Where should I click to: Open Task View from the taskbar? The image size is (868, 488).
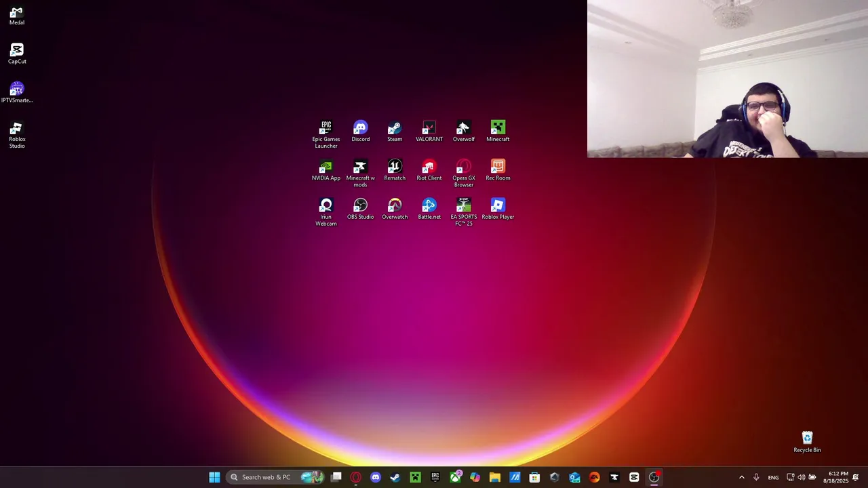point(336,477)
